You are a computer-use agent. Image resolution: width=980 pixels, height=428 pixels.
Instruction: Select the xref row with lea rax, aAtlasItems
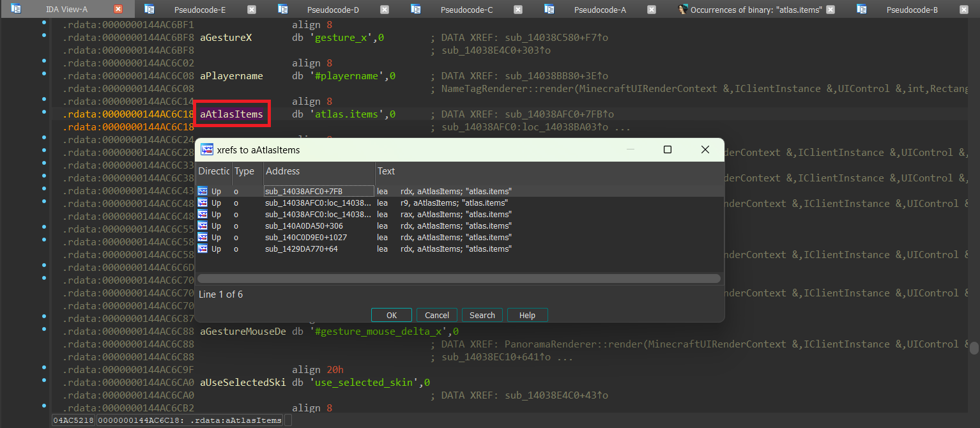459,214
